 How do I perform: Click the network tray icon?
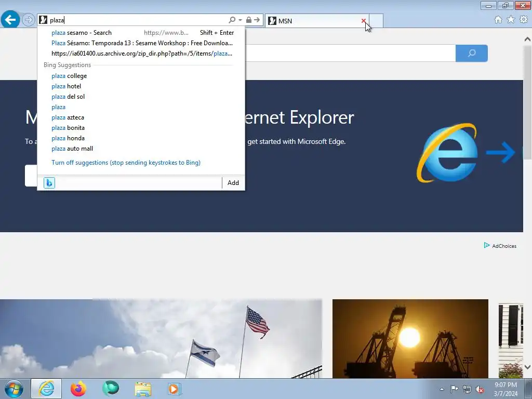[467, 389]
